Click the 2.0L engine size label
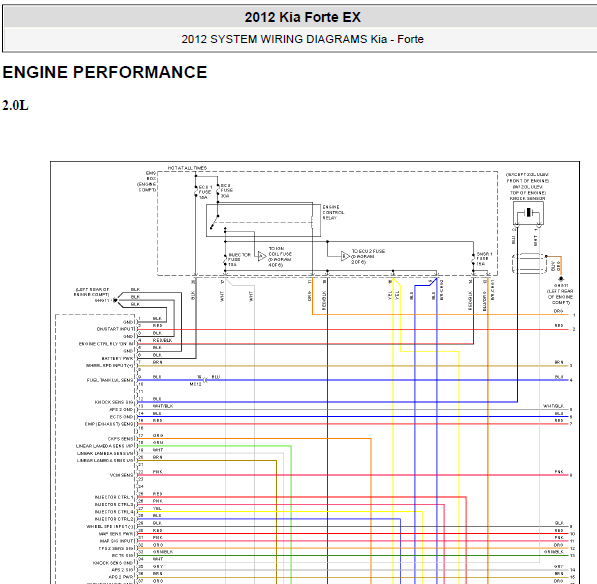 [15, 105]
